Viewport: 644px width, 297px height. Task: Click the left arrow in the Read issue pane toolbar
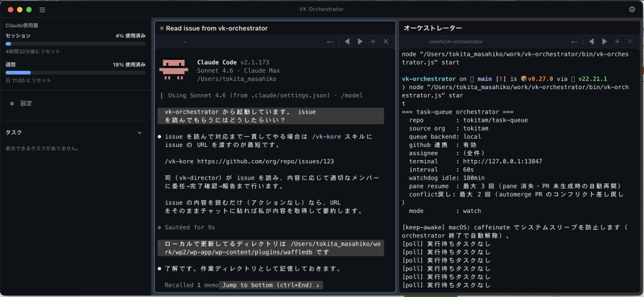coord(330,41)
